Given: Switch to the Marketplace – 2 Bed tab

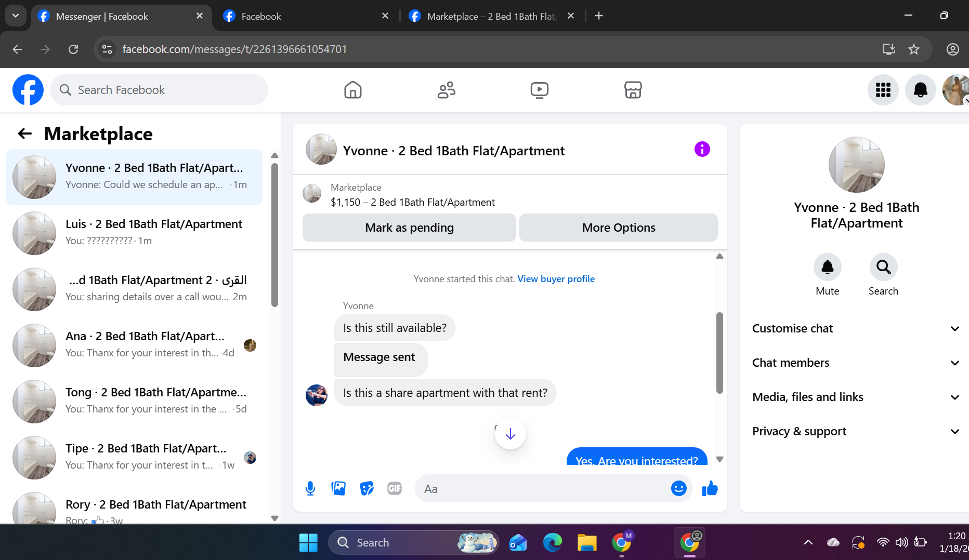Looking at the screenshot, I should tap(491, 16).
